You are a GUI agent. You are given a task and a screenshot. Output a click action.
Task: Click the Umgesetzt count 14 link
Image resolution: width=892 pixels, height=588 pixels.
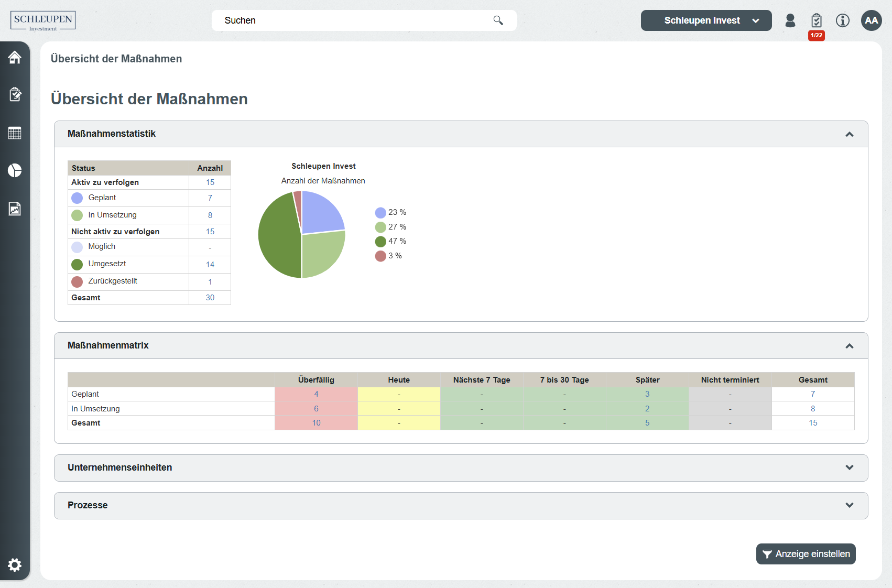tap(210, 265)
